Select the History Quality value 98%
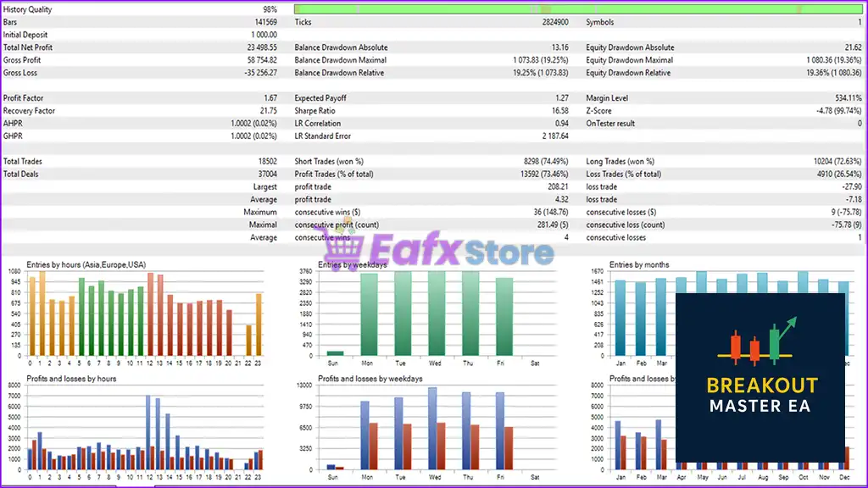The height and width of the screenshot is (488, 868). point(270,9)
